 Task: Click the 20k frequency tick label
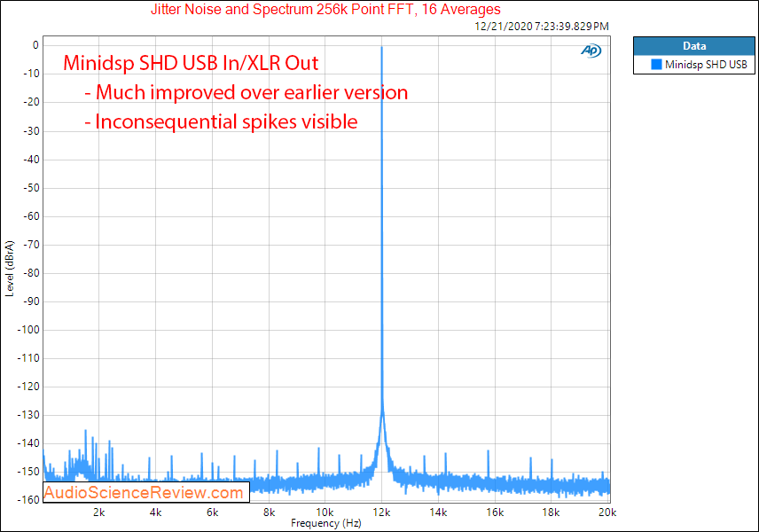click(608, 512)
